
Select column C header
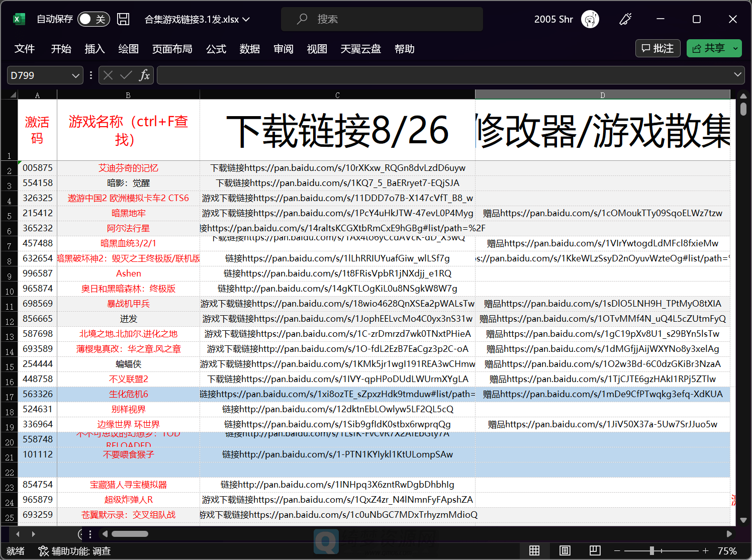(337, 95)
